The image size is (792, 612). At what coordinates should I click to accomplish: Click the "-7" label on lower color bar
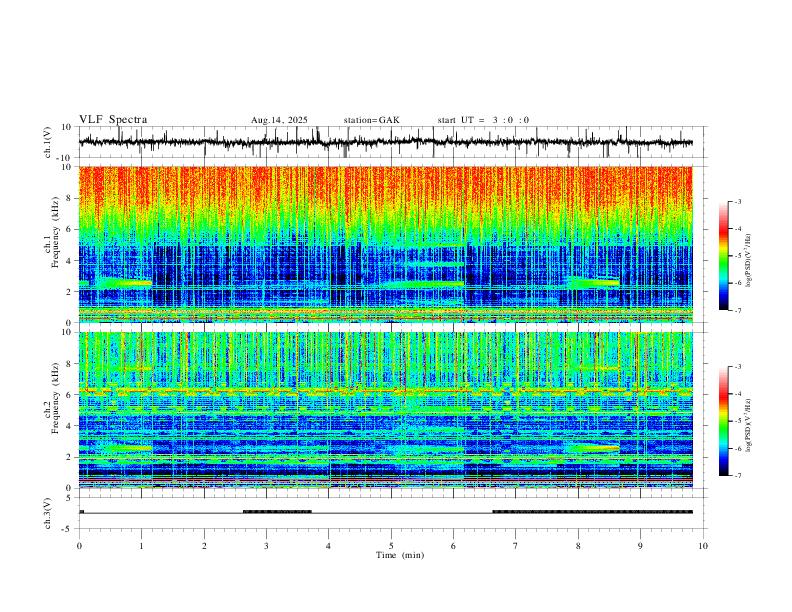click(738, 475)
